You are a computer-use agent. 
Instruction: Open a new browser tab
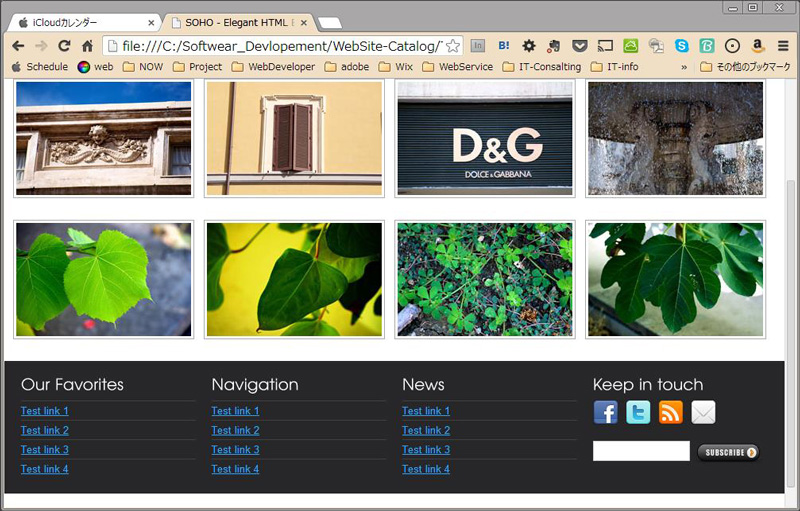[330, 23]
